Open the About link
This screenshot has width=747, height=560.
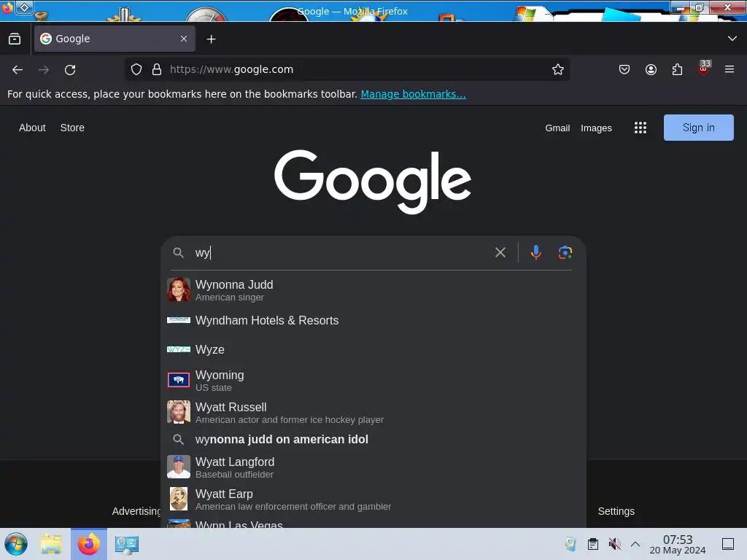pos(32,128)
